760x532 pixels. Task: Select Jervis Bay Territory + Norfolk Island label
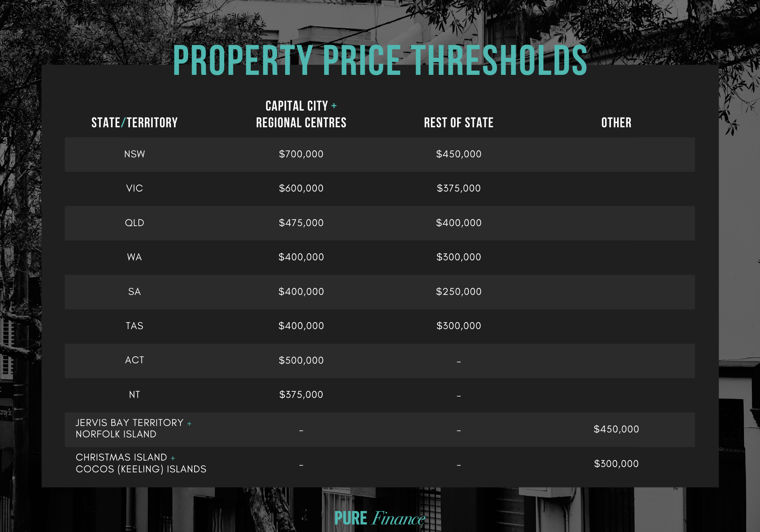[133, 429]
